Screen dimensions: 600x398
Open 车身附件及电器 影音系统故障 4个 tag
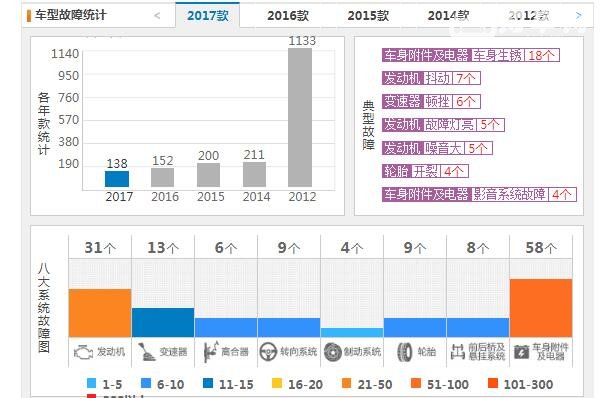coord(479,194)
